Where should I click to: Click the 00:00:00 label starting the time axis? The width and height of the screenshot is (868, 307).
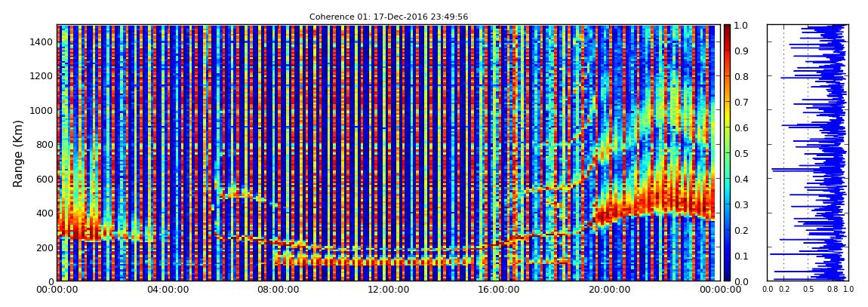pyautogui.click(x=57, y=290)
